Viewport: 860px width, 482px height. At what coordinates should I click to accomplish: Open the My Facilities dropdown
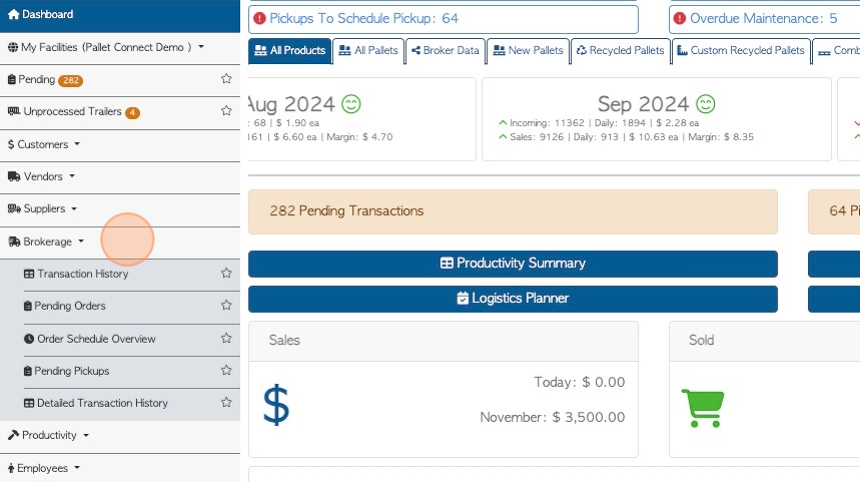coord(106,47)
